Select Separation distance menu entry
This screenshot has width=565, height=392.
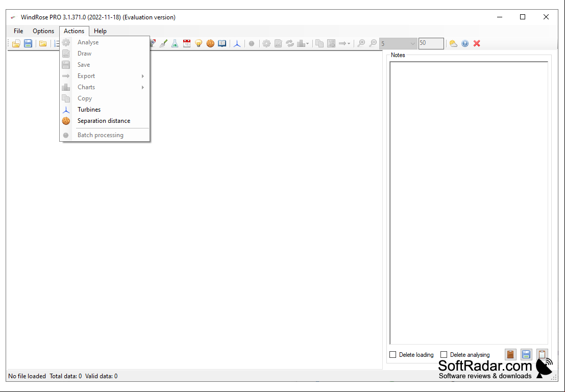click(105, 121)
